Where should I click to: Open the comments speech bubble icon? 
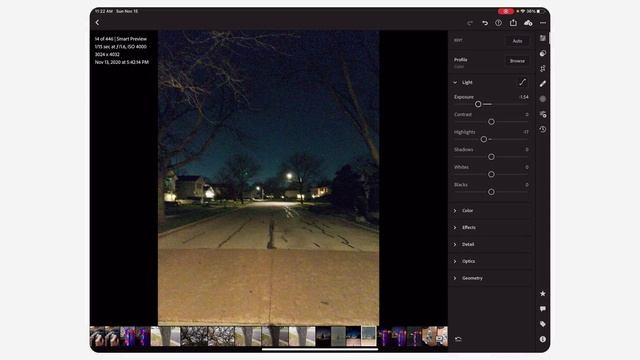542,309
